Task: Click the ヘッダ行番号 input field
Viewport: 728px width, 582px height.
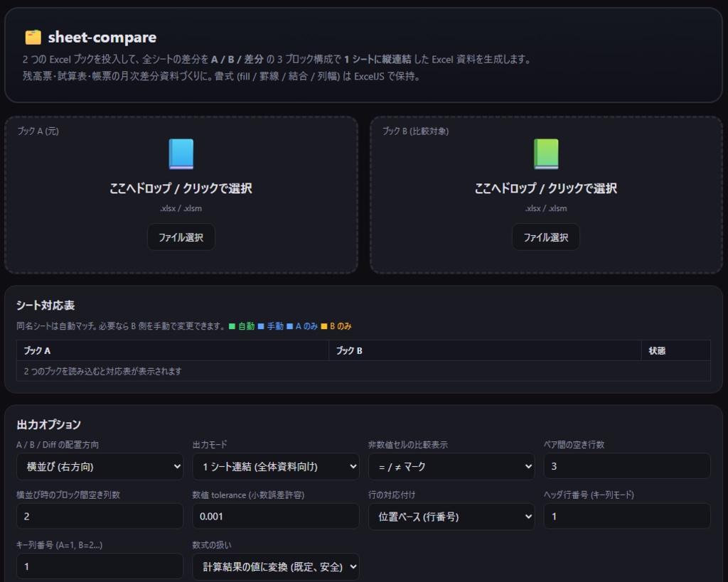Action: pos(626,516)
